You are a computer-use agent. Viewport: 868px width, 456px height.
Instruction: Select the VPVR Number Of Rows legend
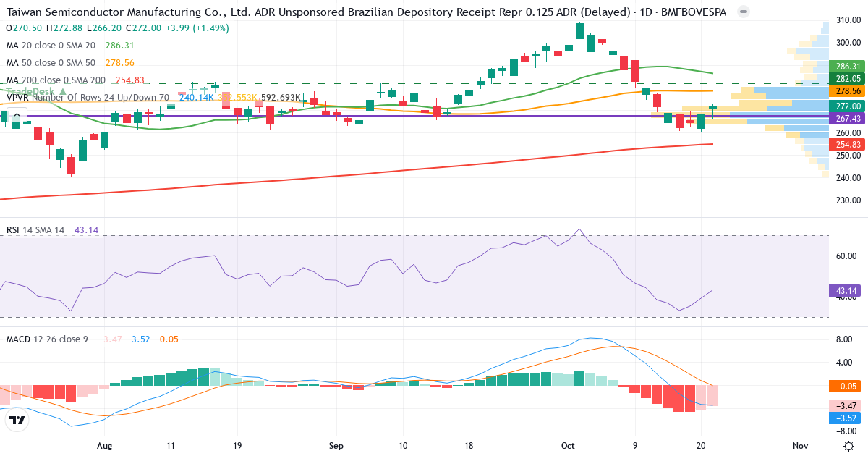[88, 97]
